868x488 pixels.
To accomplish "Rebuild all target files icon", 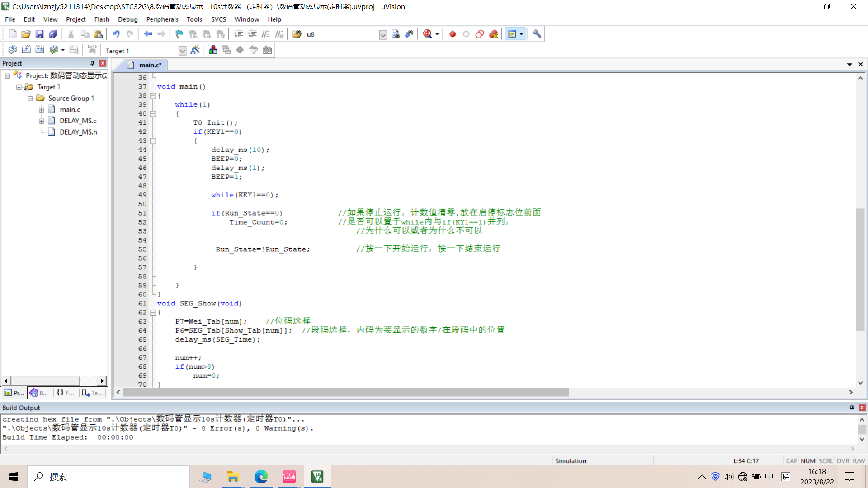I will [40, 50].
